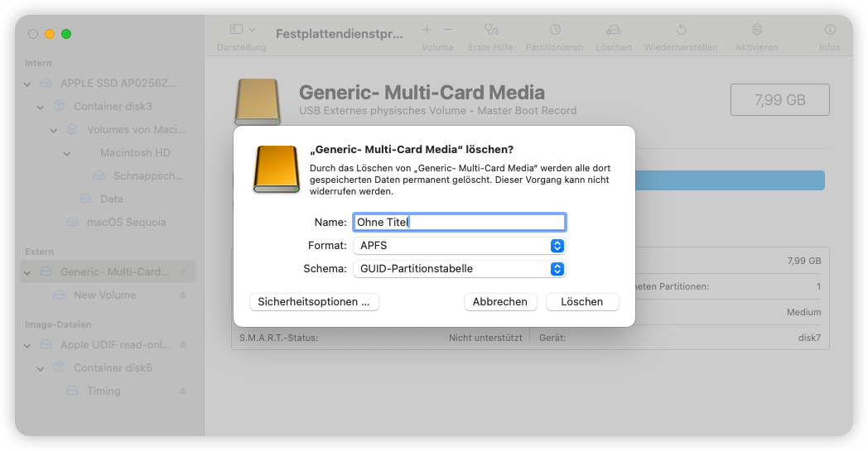Run Erste Hilfe stethoscope icon
The width and height of the screenshot is (868, 451).
491,29
